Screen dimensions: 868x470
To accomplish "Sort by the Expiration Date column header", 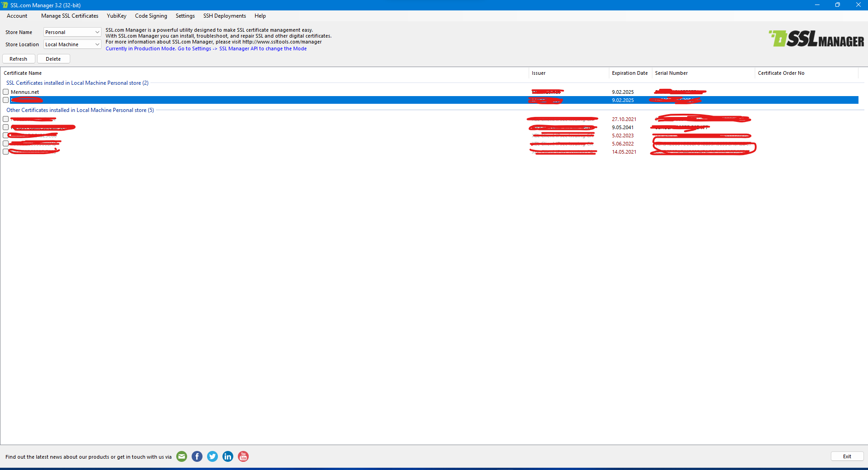I will (x=630, y=73).
